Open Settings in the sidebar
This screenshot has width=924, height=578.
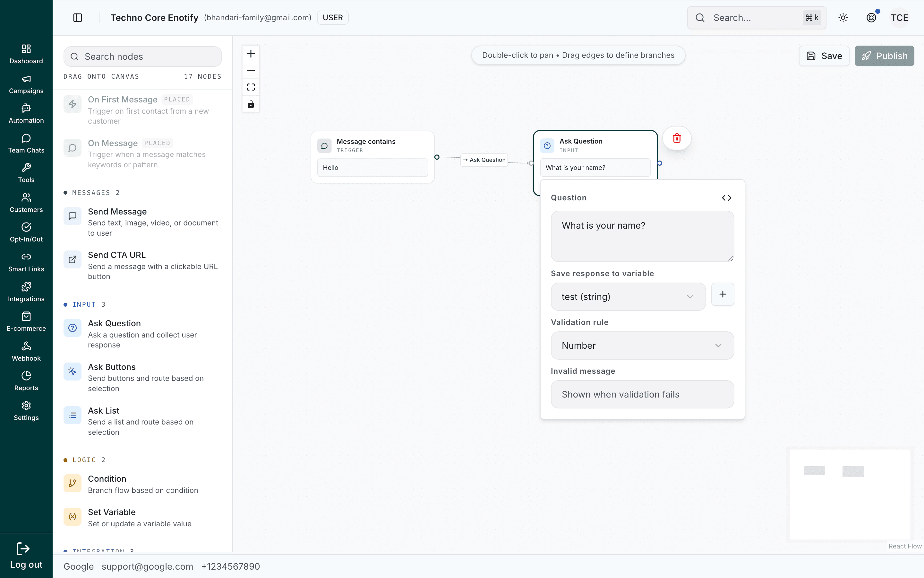[26, 411]
